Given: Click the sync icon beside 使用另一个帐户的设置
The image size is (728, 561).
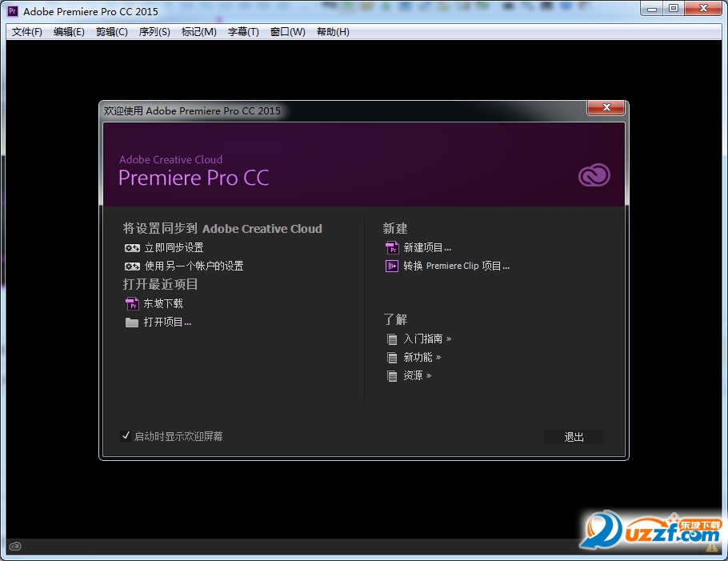Looking at the screenshot, I should tap(132, 266).
